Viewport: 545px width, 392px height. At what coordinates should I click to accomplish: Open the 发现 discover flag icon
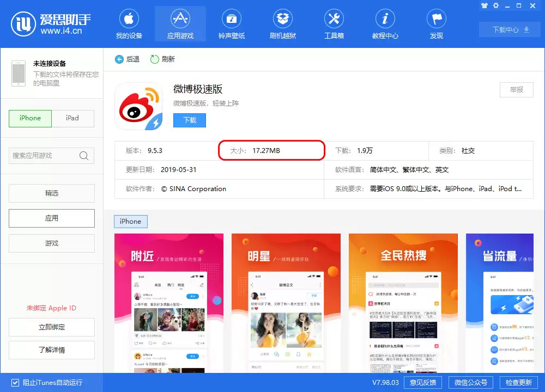coord(437,19)
